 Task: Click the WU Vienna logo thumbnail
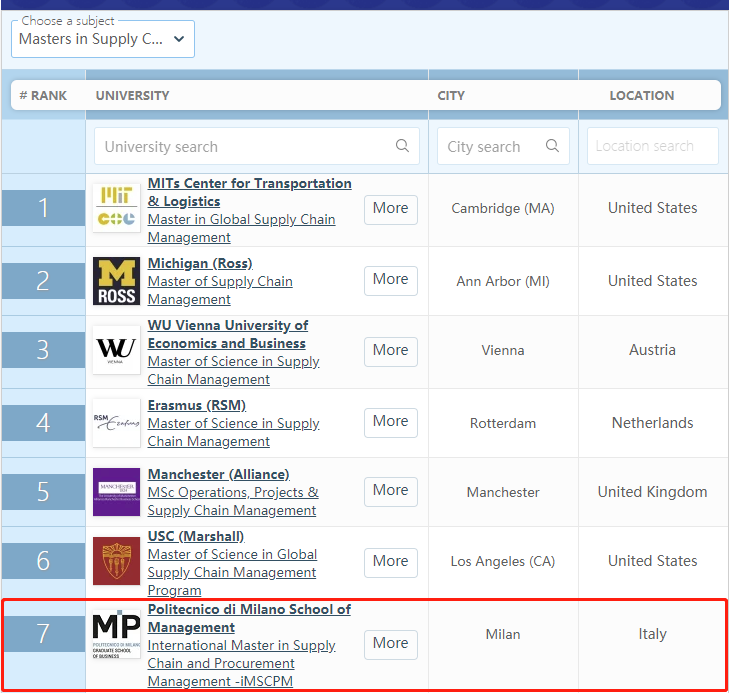116,350
